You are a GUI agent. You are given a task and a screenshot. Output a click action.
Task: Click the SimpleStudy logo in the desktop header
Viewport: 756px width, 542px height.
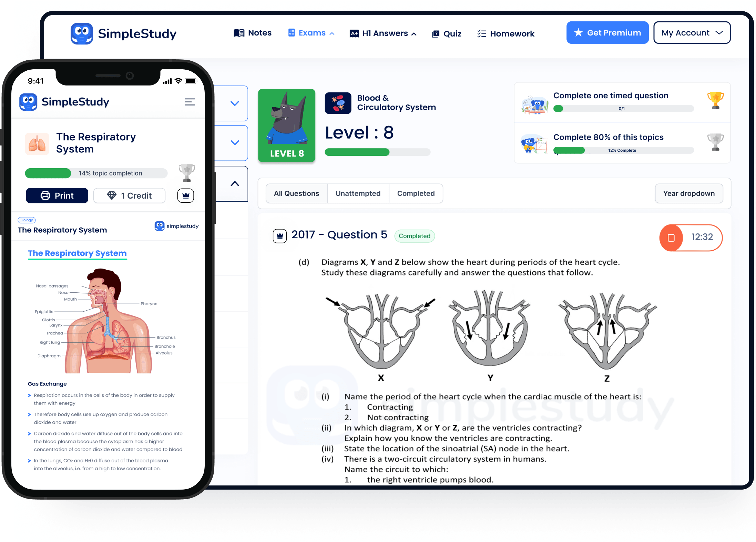(123, 33)
